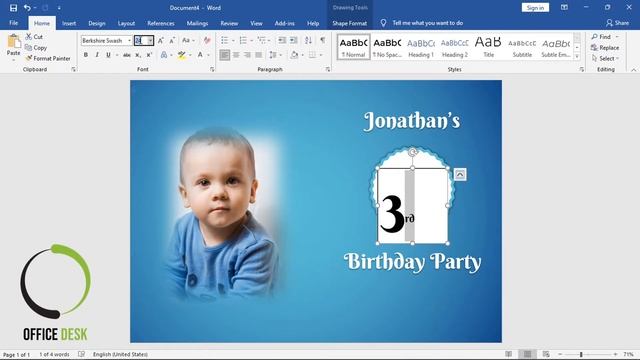Align text right
The height and width of the screenshot is (360, 640).
(247, 55)
